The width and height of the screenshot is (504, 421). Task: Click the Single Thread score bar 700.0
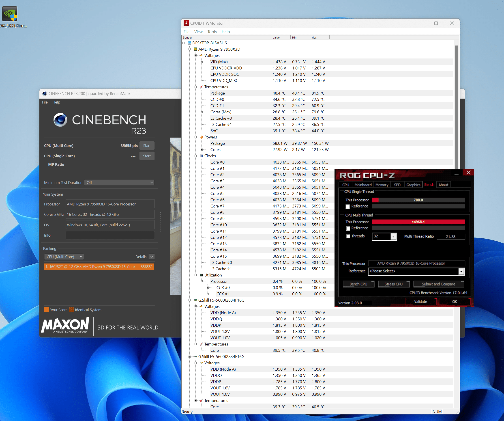tap(418, 200)
